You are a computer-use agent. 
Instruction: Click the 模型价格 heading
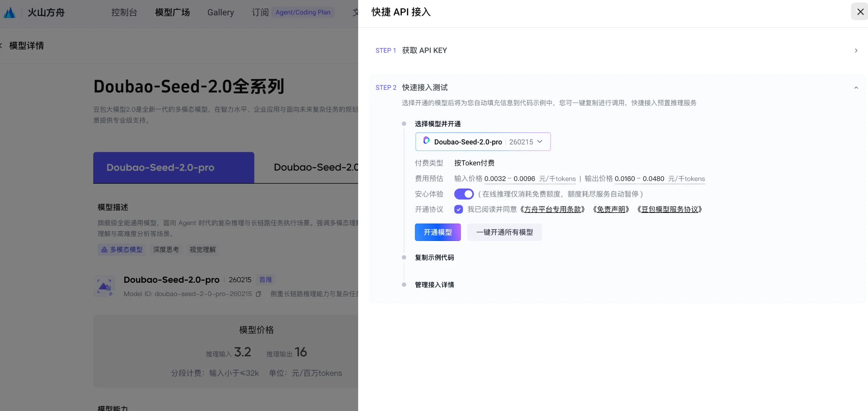256,330
